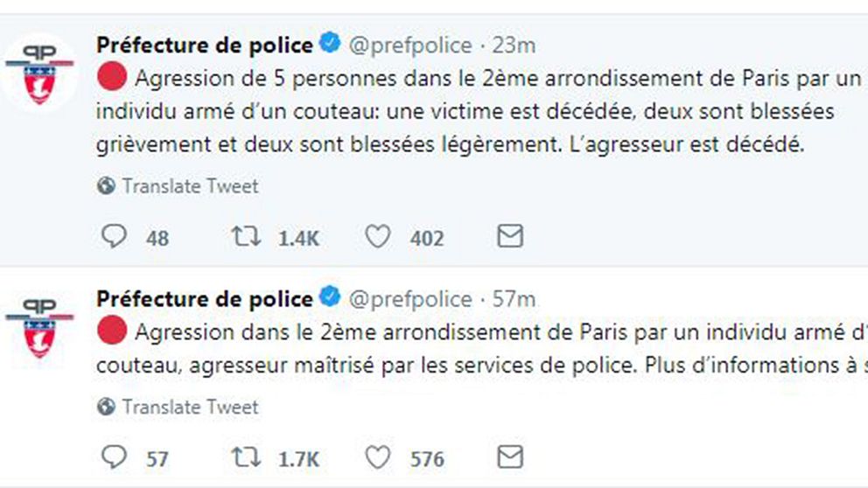Image resolution: width=868 pixels, height=488 pixels.
Task: Retweet the 23m knife attack tweet
Action: tap(246, 237)
